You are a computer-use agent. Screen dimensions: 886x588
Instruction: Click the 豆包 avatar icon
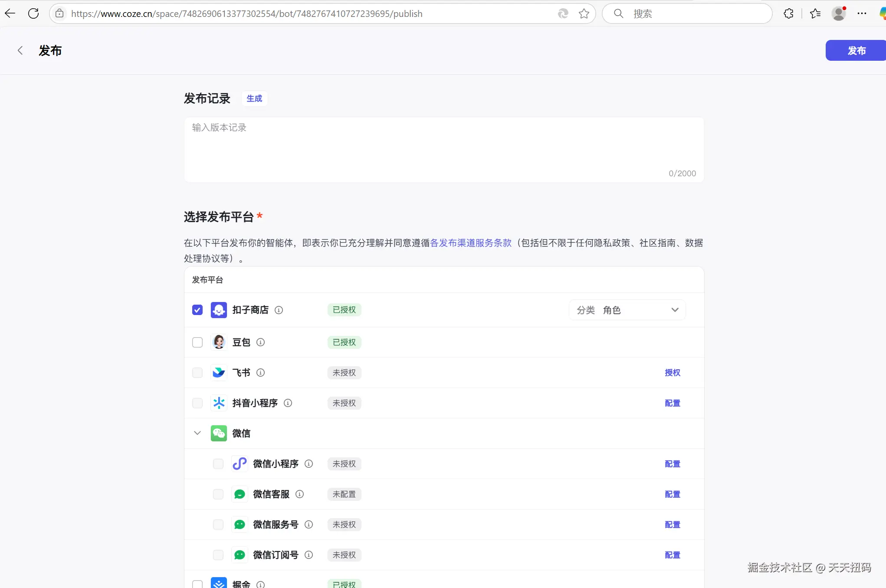pos(219,342)
